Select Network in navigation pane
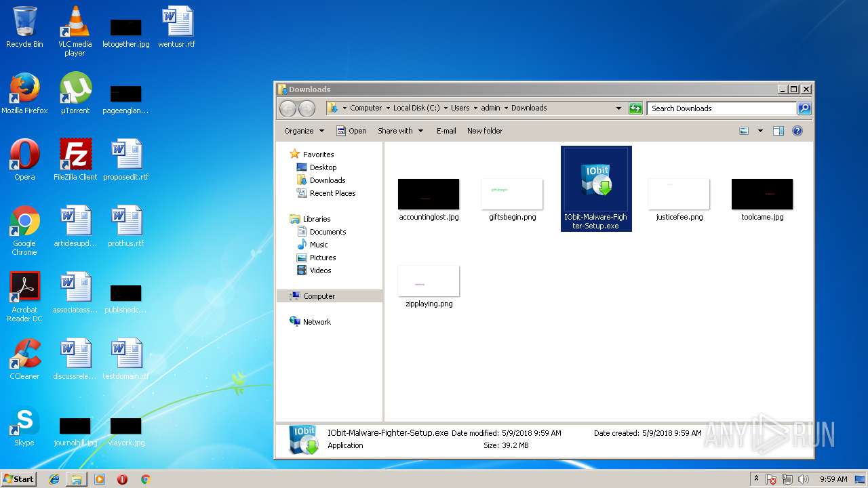This screenshot has height=488, width=868. 317,322
